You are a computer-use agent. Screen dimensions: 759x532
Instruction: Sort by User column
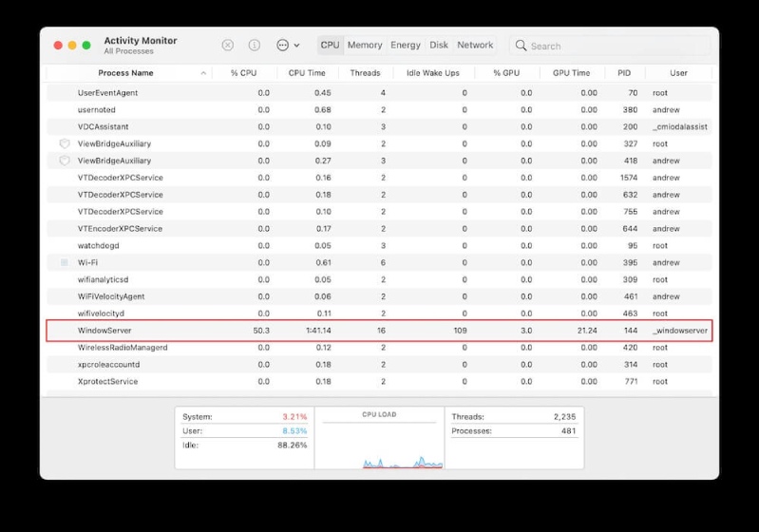pos(678,73)
